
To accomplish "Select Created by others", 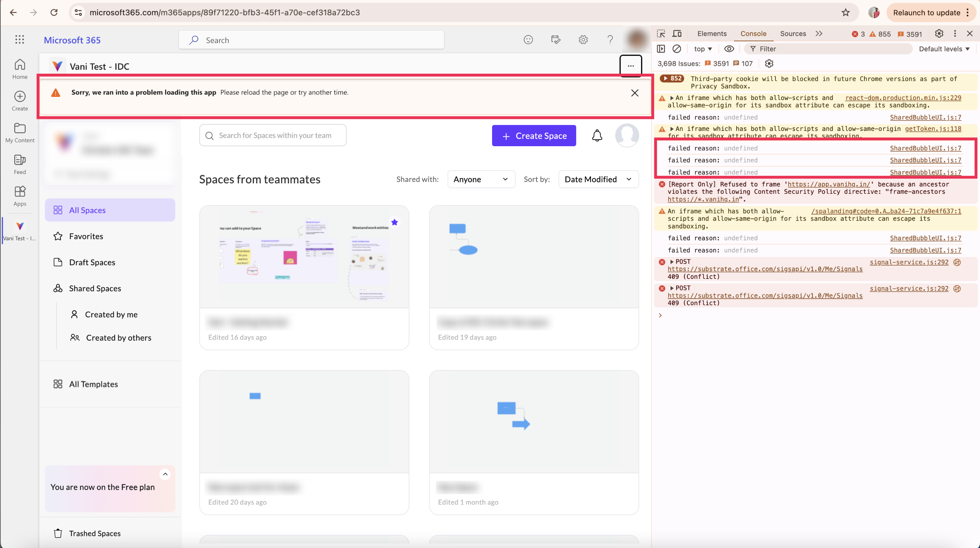I will 118,338.
